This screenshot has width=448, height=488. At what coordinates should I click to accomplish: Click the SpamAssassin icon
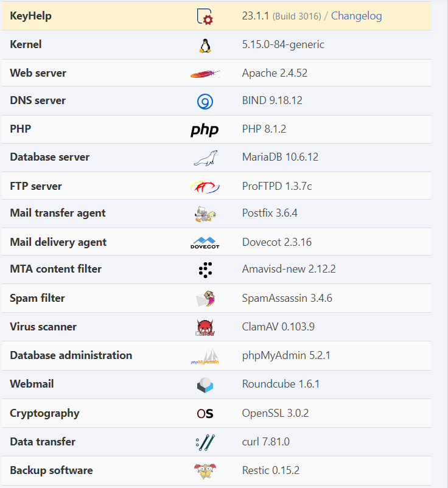(x=205, y=298)
